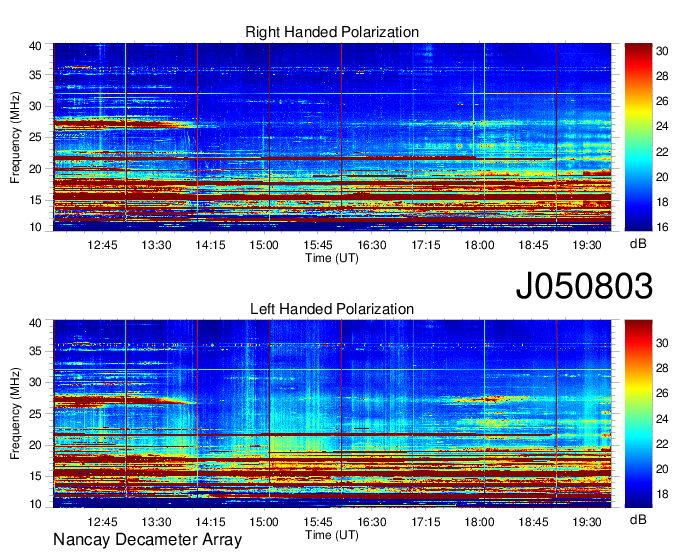
Task: Click the 10 MHz frequency tick on Left Handed plot
Action: tap(35, 504)
